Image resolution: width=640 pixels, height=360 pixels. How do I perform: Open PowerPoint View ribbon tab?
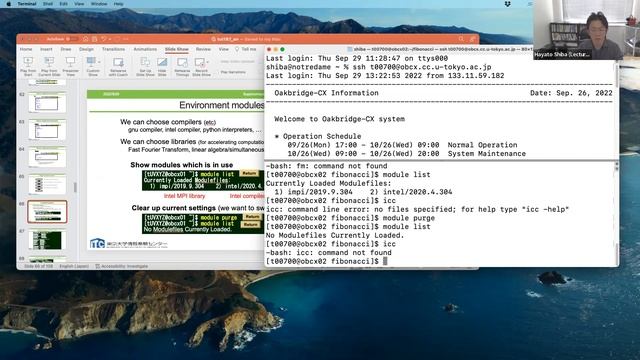[224, 49]
